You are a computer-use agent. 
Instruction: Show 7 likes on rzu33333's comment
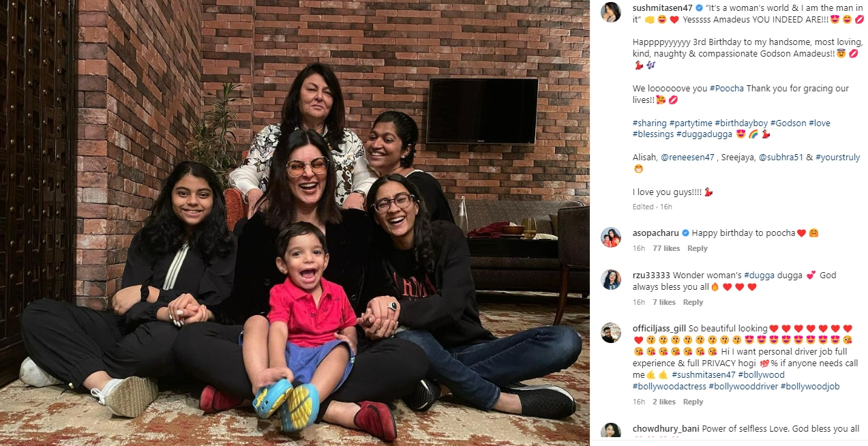[x=664, y=303]
